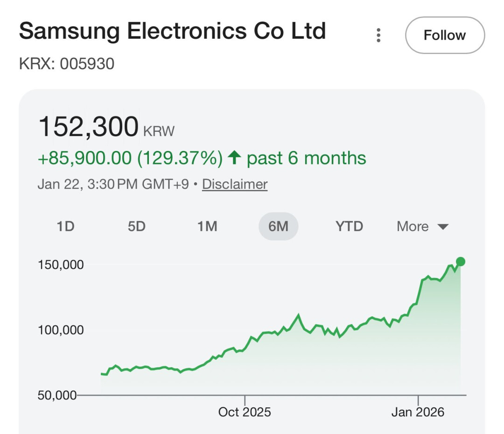Click the green up arrow icon
Viewport: 504px width, 434px height.
233,158
